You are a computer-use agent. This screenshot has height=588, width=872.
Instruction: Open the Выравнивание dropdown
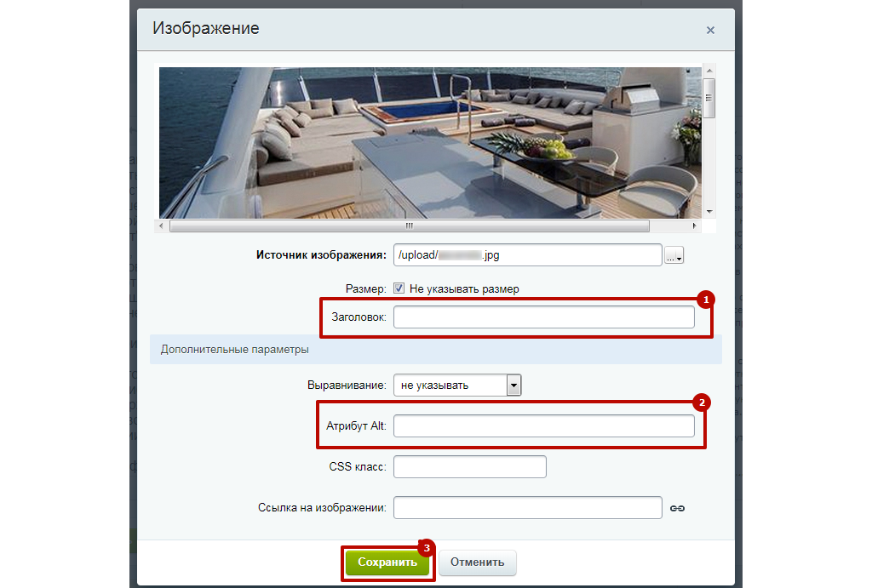click(457, 385)
